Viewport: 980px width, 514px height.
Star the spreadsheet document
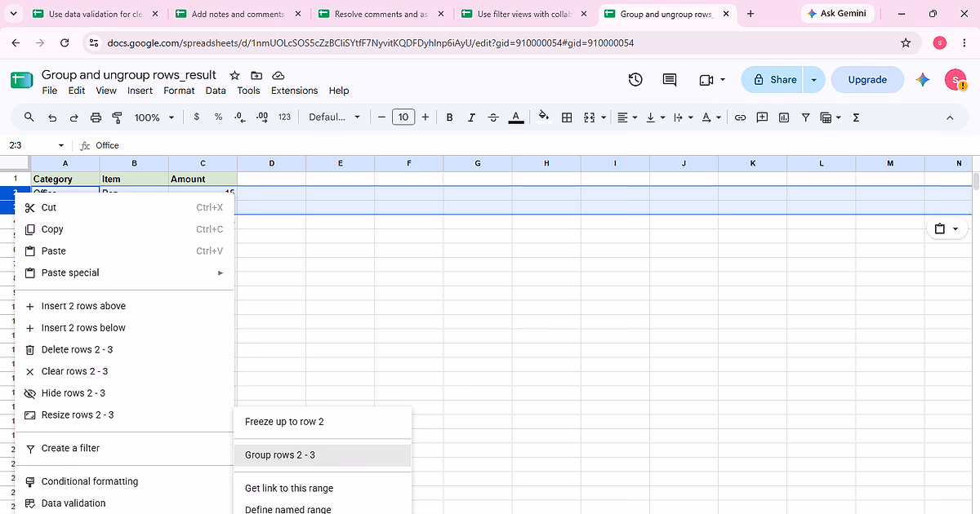pos(234,75)
